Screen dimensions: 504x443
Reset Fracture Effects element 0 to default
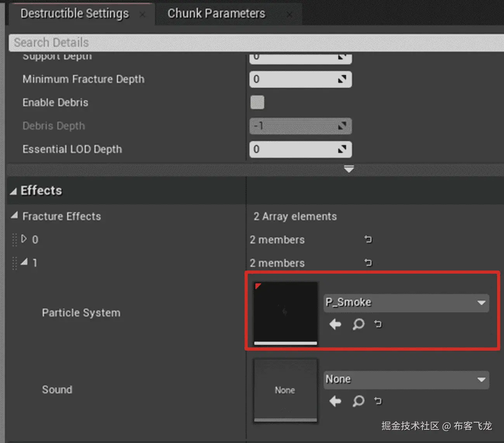pyautogui.click(x=368, y=240)
